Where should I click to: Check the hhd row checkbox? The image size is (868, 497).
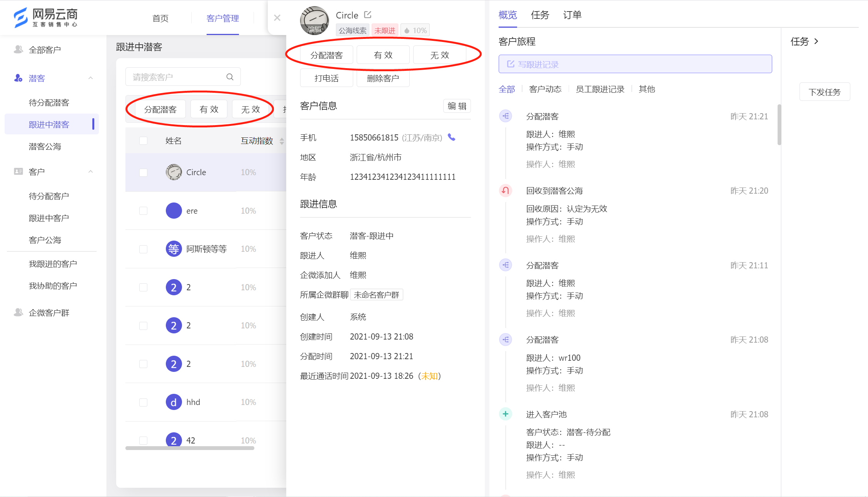click(143, 402)
